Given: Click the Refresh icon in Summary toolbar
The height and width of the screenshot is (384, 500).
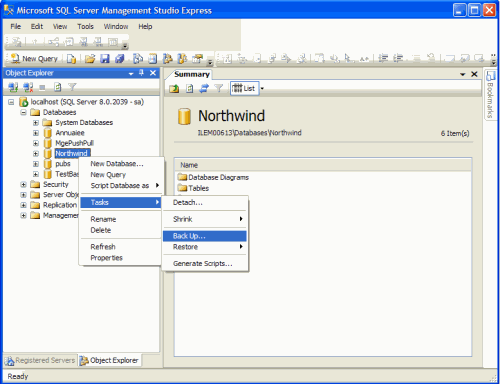Looking at the screenshot, I should click(x=189, y=88).
